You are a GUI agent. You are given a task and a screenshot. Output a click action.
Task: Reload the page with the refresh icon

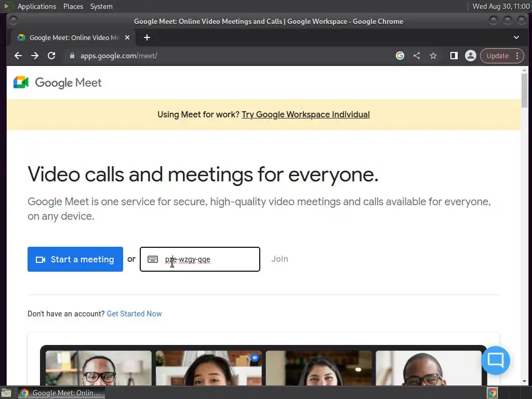(51, 56)
